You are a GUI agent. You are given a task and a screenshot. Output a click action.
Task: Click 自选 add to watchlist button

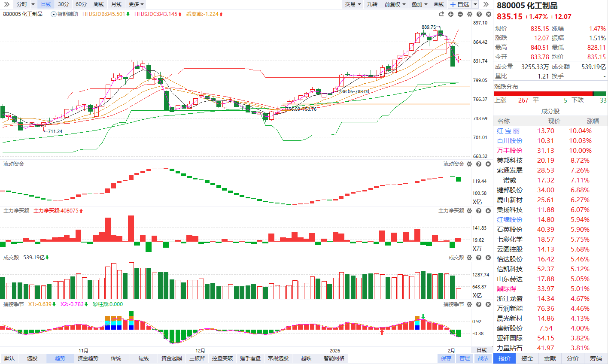[460, 4]
